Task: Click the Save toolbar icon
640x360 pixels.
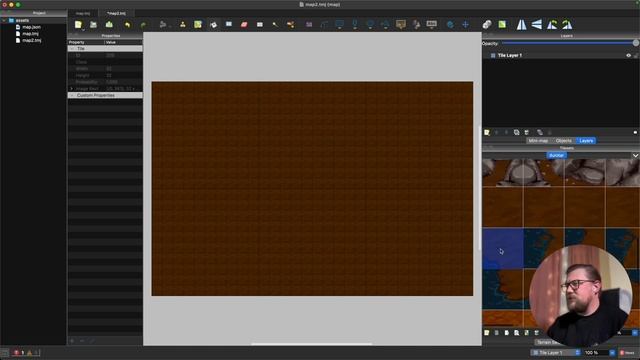Action: [x=109, y=24]
